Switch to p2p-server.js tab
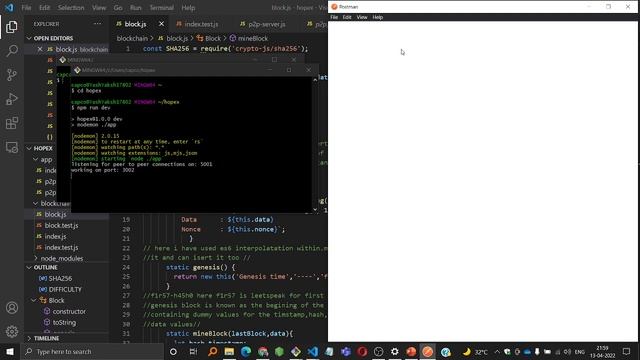640x360 pixels. [x=263, y=24]
